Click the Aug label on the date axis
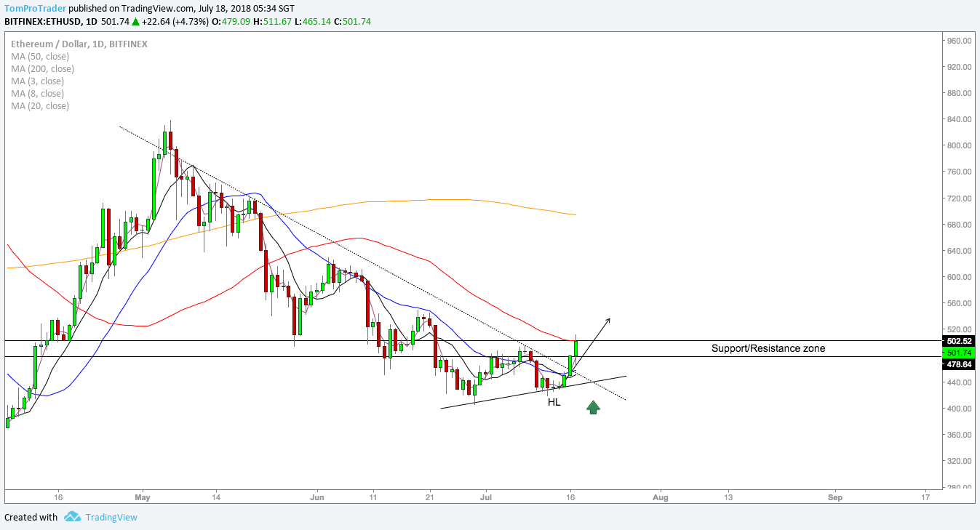The image size is (980, 530). 660,498
